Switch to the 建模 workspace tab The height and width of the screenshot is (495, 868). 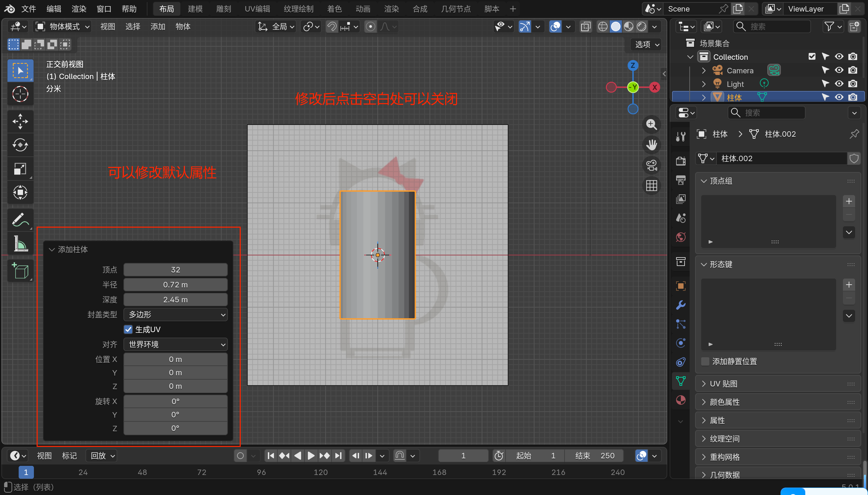tap(195, 9)
